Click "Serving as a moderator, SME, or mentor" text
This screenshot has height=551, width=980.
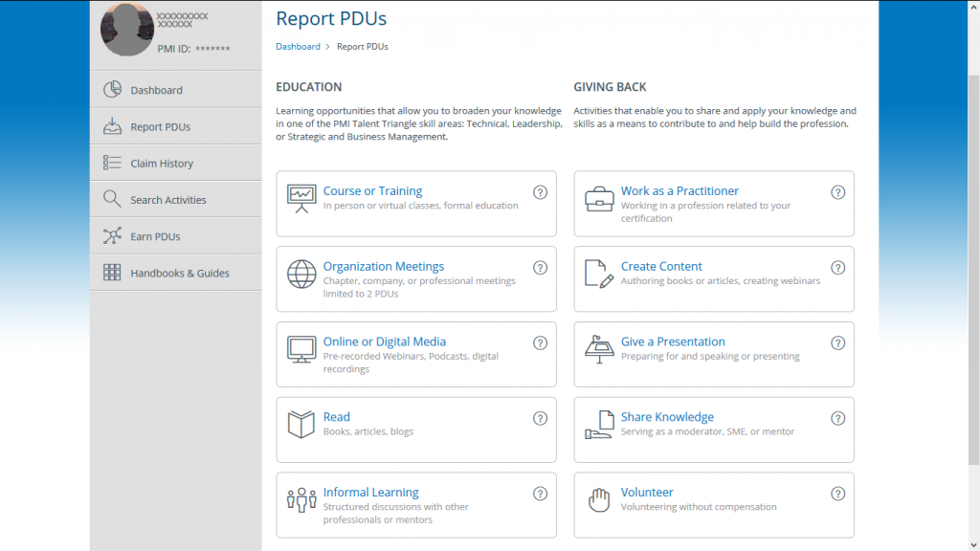point(707,431)
